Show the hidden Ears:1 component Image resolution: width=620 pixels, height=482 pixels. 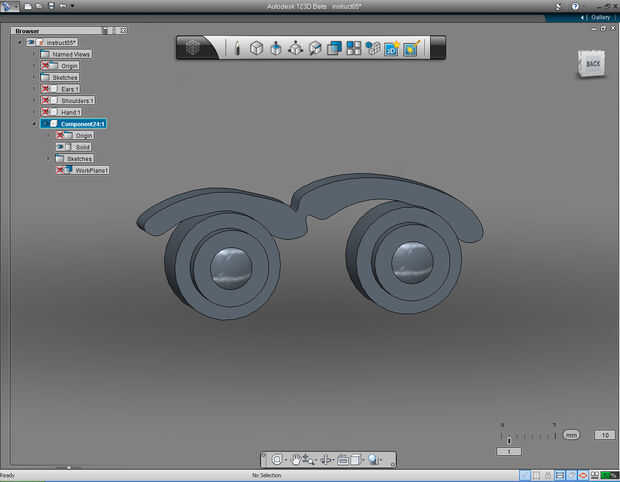point(46,89)
